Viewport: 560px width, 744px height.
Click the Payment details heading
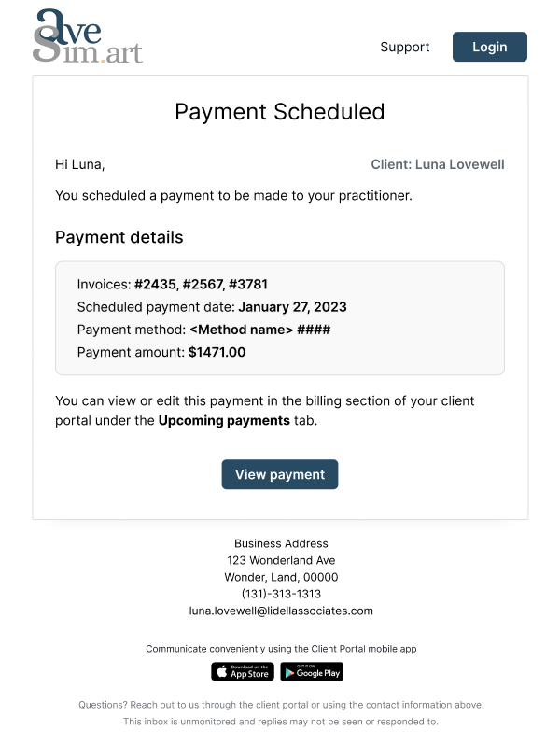pos(119,236)
